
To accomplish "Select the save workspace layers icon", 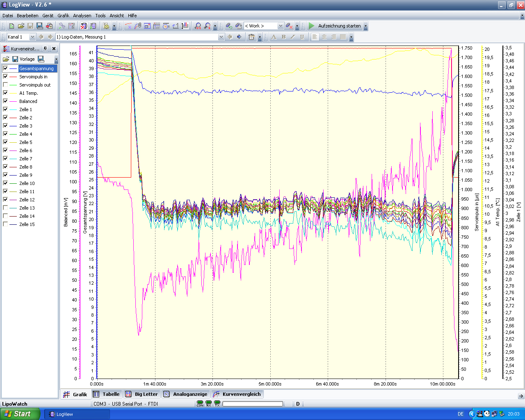I will (x=239, y=26).
